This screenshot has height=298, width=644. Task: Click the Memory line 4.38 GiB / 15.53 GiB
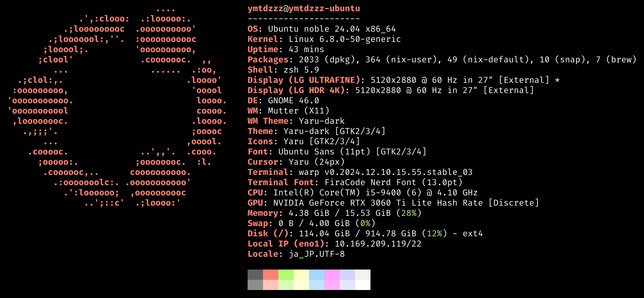coord(334,213)
